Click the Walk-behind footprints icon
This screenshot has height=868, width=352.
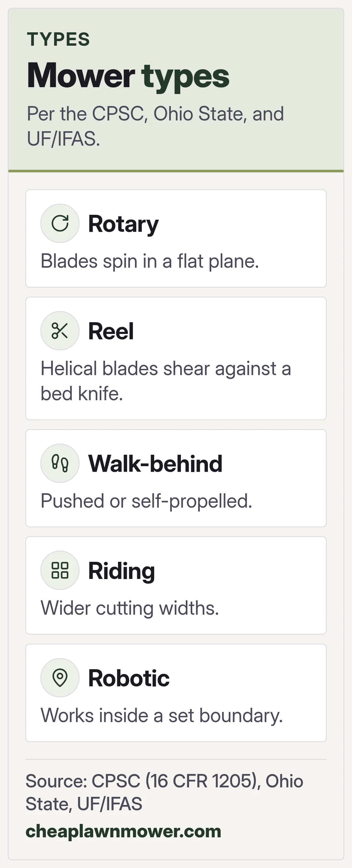(x=60, y=463)
